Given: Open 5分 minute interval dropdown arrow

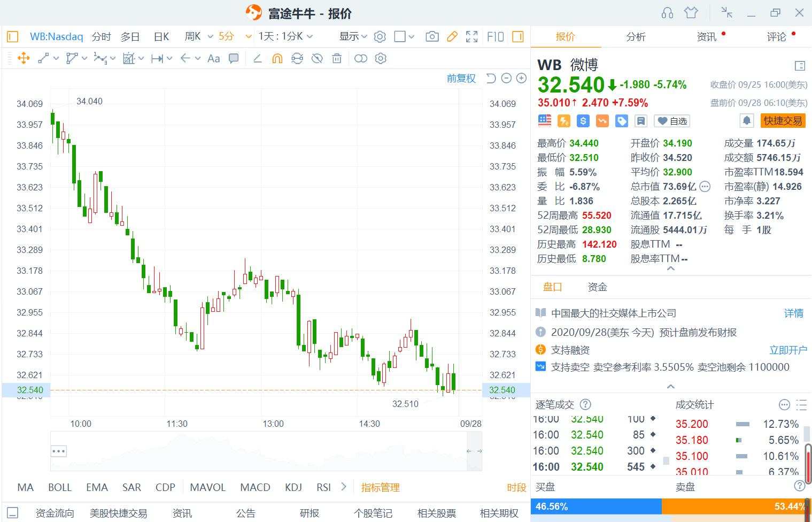Looking at the screenshot, I should click(x=248, y=36).
